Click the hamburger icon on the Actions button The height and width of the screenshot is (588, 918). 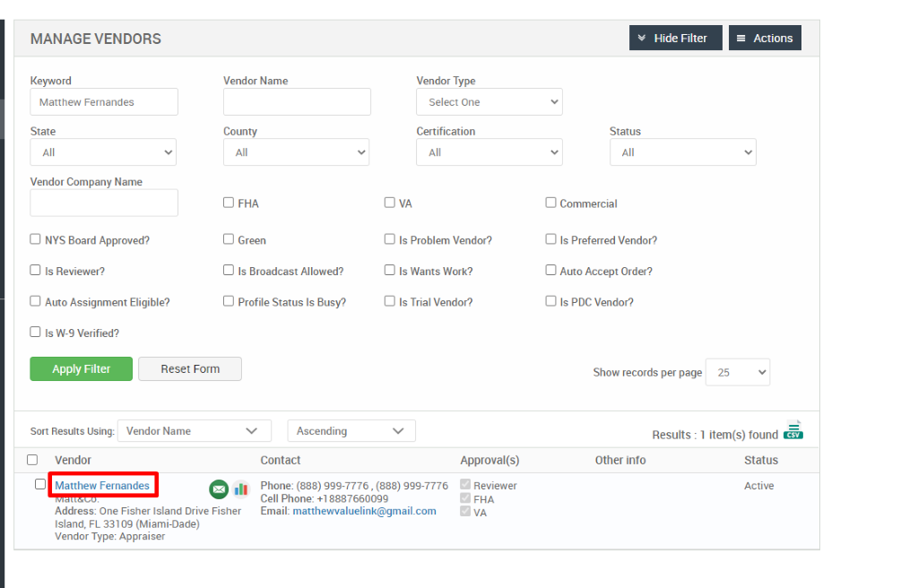point(742,38)
